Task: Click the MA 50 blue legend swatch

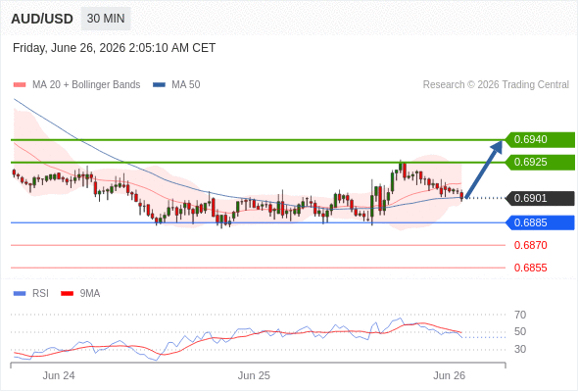Action: (159, 85)
